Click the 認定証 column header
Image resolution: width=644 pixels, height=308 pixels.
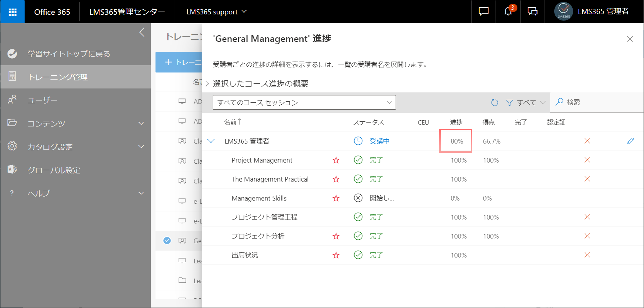pos(556,122)
